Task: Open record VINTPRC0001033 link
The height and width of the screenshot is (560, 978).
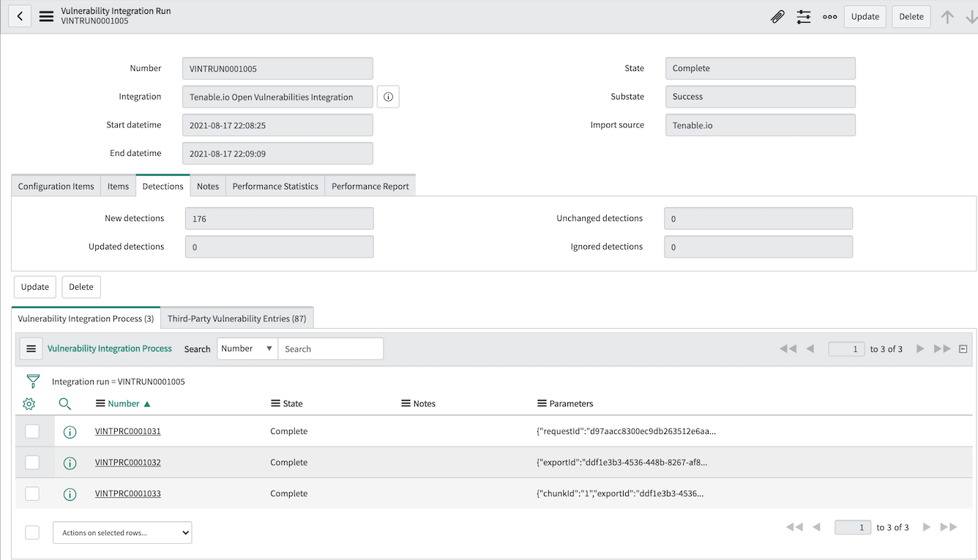Action: 128,493
